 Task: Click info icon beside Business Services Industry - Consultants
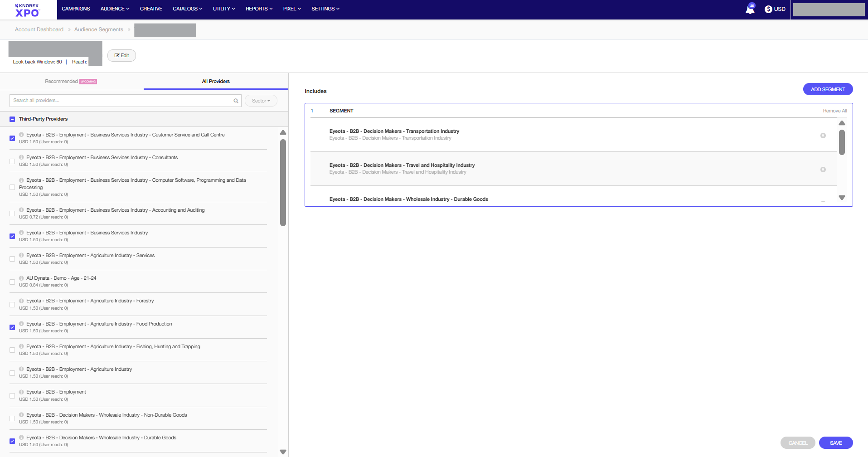coord(21,157)
